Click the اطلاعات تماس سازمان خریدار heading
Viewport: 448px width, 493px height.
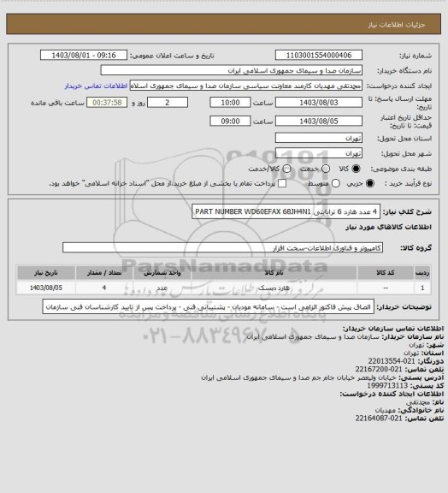click(393, 329)
